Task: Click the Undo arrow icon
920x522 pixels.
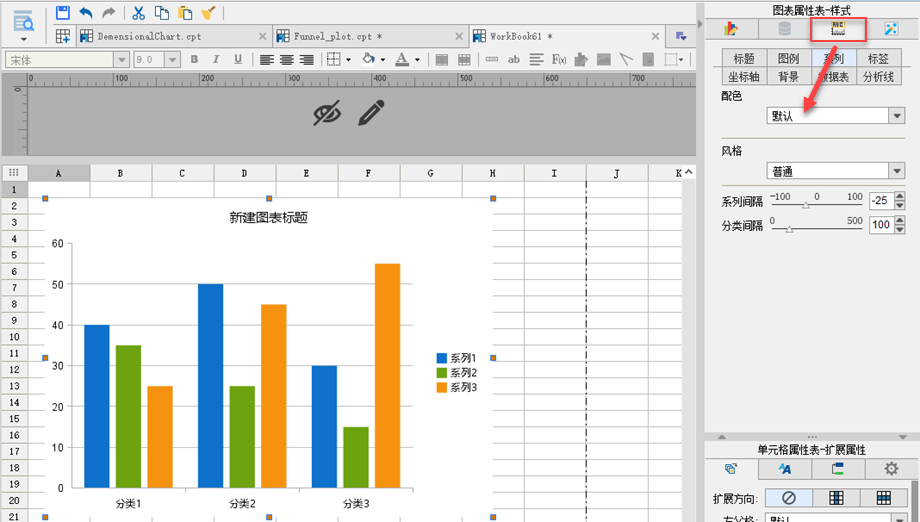Action: tap(86, 12)
